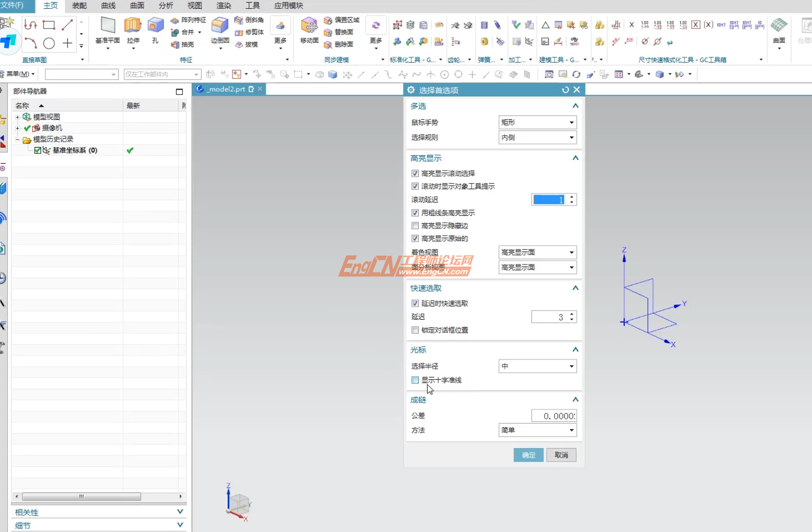Image resolution: width=812 pixels, height=532 pixels.
Task: Select the Datum Plane (基准平面) tool
Action: click(x=107, y=32)
